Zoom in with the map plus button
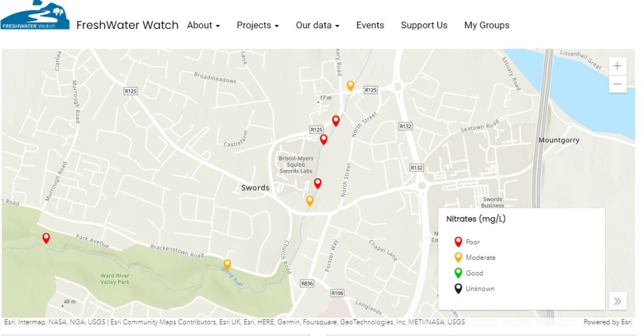 [618, 66]
